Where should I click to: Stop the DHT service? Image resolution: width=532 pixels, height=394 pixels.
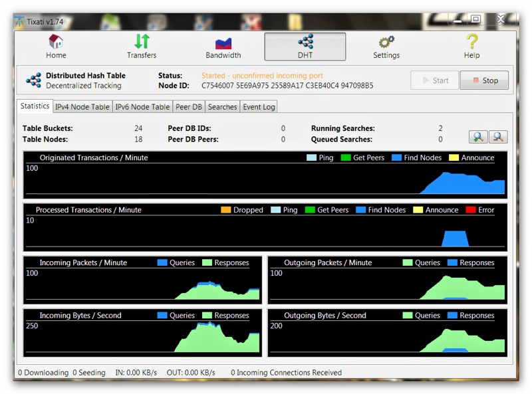(484, 80)
